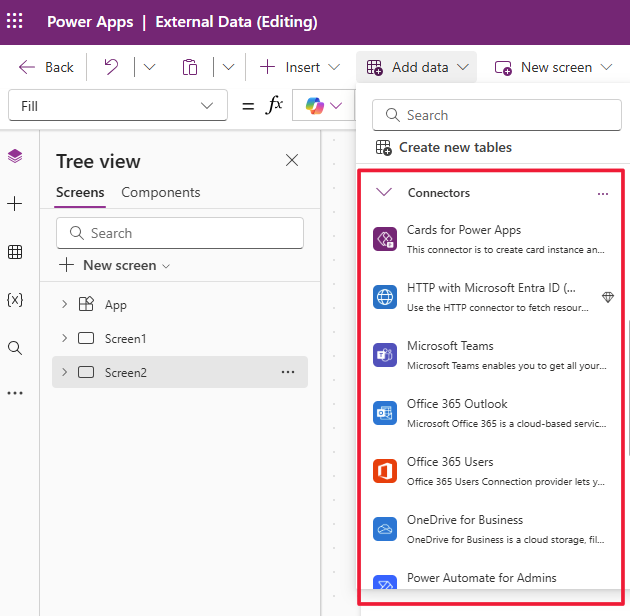Click the Undo icon in toolbar
Viewport: 630px width, 616px height.
(111, 67)
